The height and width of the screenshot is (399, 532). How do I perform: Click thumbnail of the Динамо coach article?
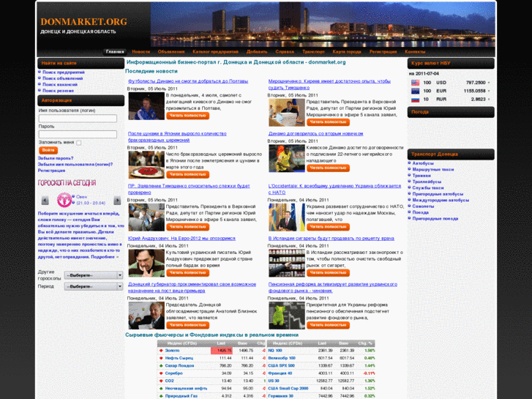pyautogui.click(x=146, y=106)
